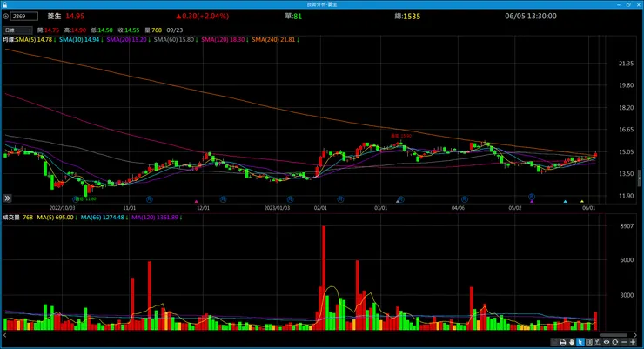Minimize the technical analysis window
Viewport: 644px width, 349px height.
click(x=618, y=4)
